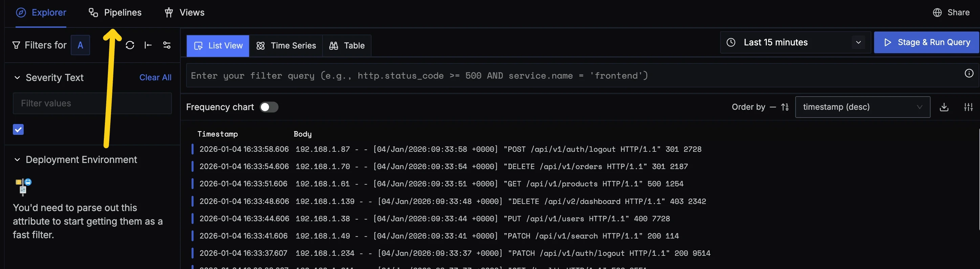Screen dimensions: 980x269
Task: Uncheck the Severity Text value checkbox
Action: click(x=18, y=129)
